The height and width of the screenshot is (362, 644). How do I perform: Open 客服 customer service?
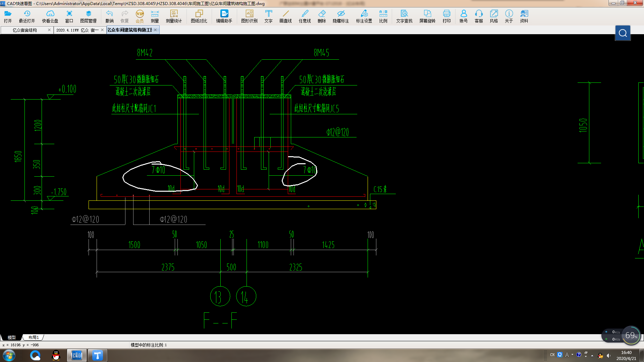479,16
